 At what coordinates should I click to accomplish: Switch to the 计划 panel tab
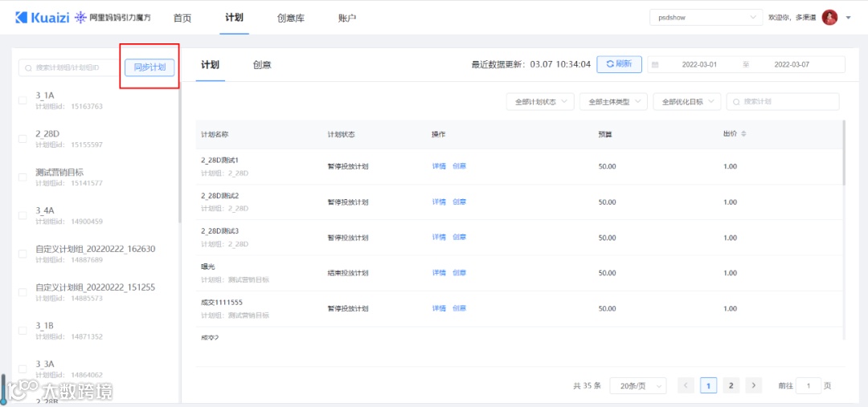tap(210, 65)
